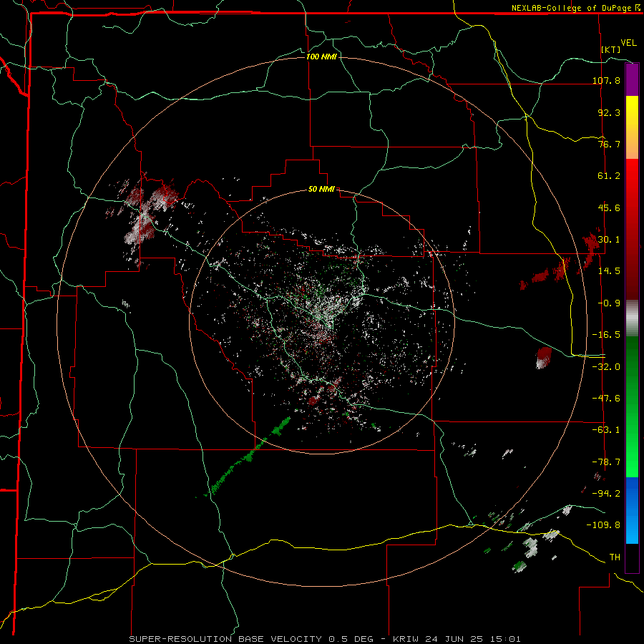
Task: Select the Super-Resolution Base Velocity caption text
Action: pyautogui.click(x=325, y=639)
